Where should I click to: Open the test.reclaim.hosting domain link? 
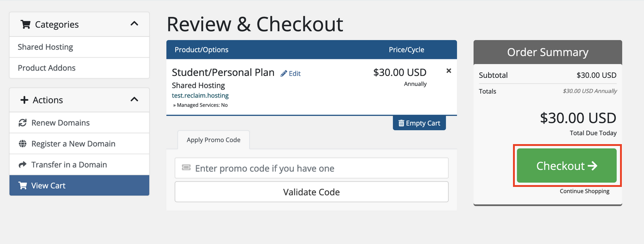(x=200, y=96)
